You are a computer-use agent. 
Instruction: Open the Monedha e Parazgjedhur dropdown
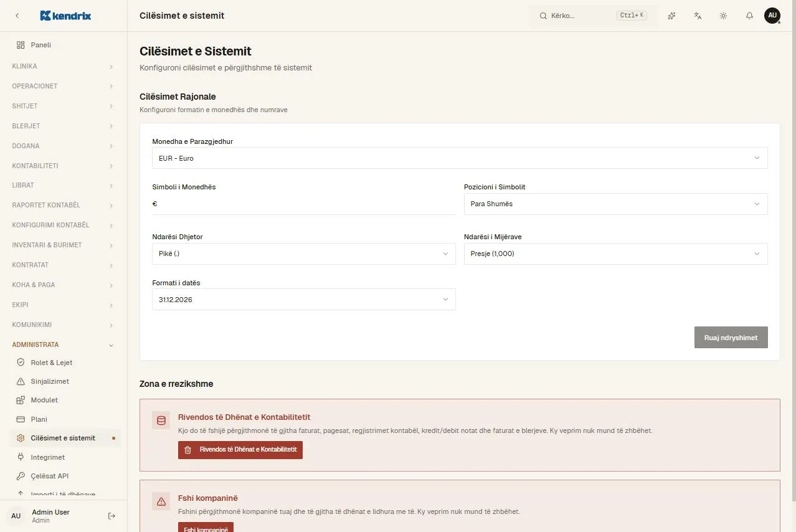pos(460,158)
